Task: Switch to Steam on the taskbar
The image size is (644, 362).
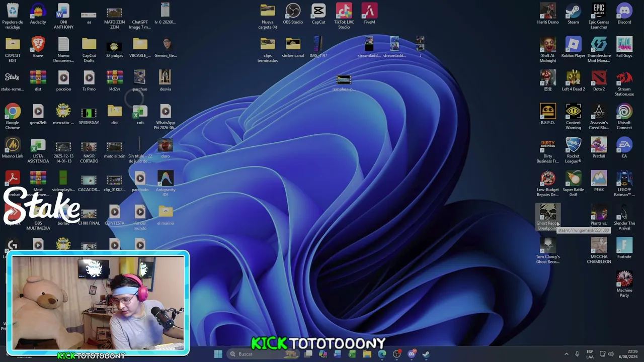Action: [426, 354]
